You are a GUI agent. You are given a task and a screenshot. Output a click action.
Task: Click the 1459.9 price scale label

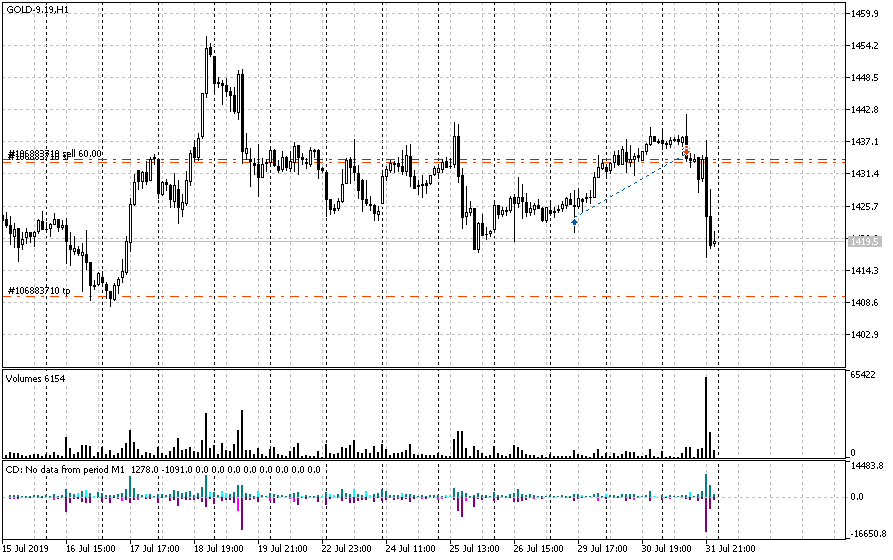point(864,14)
